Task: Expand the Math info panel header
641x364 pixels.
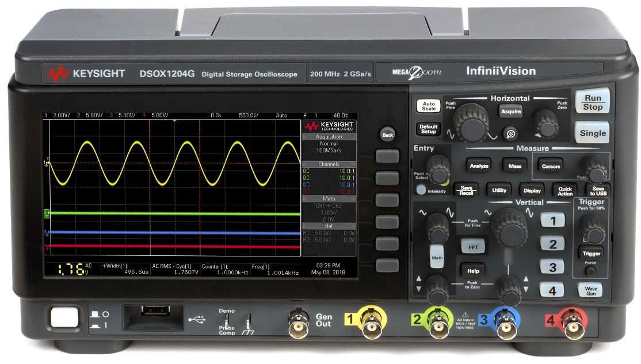Action: (329, 198)
